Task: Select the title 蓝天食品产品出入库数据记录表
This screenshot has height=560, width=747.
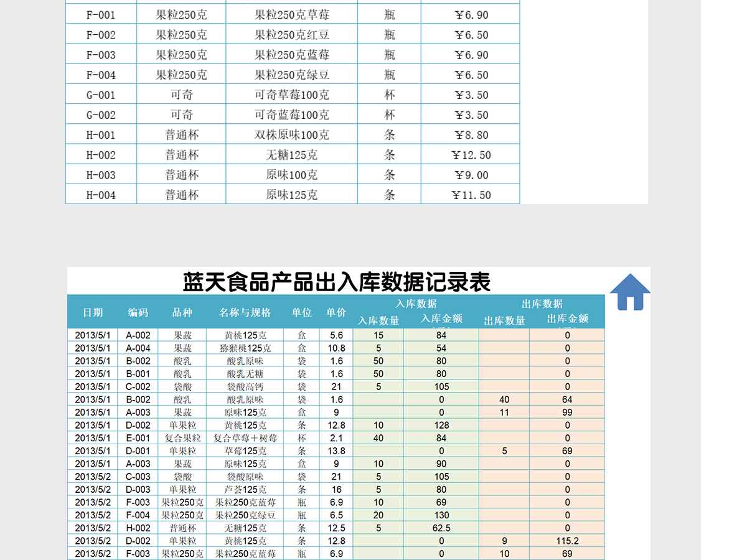Action: pyautogui.click(x=337, y=282)
